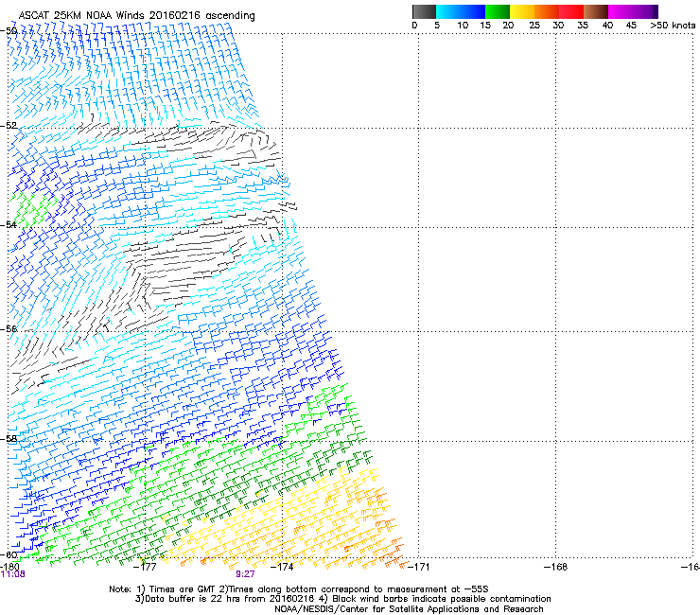Click the 'Times are GMT' note line
Viewport: 700px width, 615px height.
tap(299, 589)
